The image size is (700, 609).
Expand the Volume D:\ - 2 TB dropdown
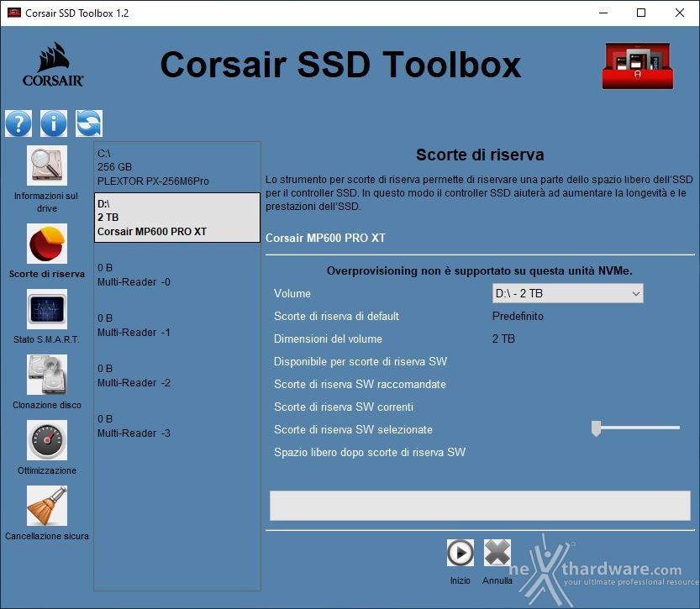click(x=568, y=293)
